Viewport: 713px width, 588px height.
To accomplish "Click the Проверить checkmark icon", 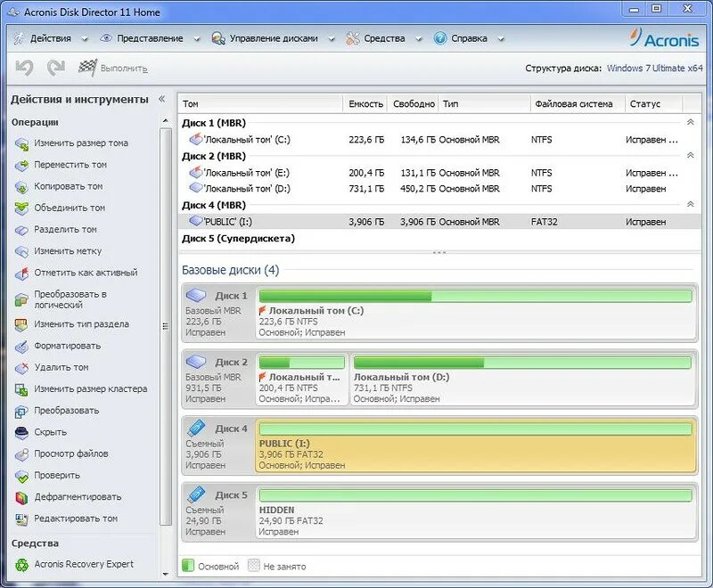I will (21, 476).
